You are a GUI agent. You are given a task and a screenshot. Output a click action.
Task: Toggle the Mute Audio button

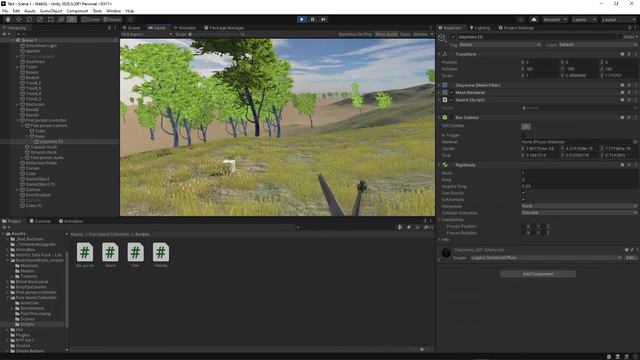pyautogui.click(x=386, y=34)
